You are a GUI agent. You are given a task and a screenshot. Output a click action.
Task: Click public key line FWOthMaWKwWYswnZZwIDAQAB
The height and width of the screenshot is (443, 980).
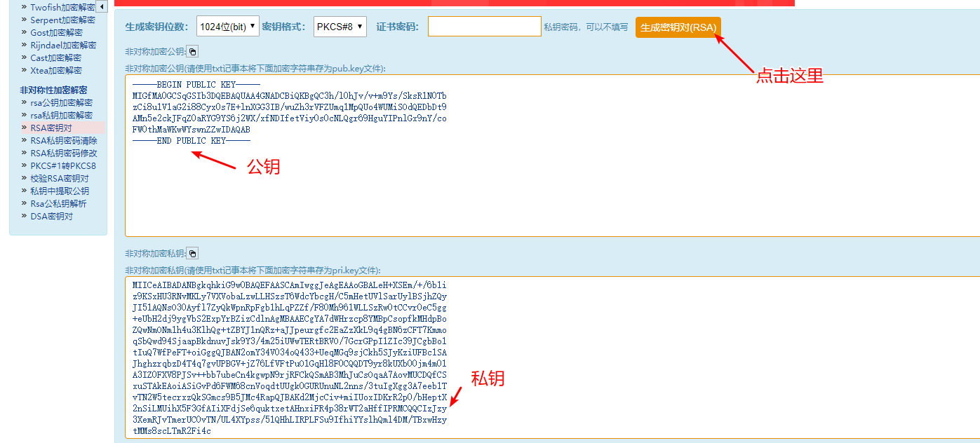point(191,130)
